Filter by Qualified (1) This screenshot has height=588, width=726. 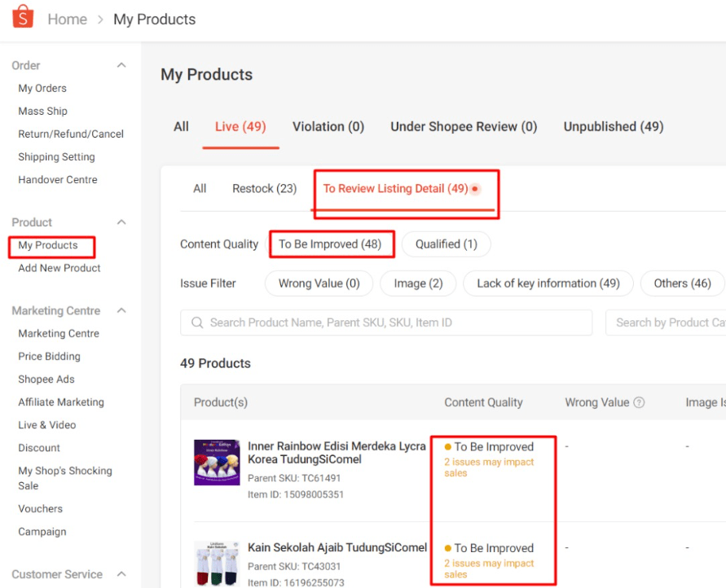[x=446, y=244]
